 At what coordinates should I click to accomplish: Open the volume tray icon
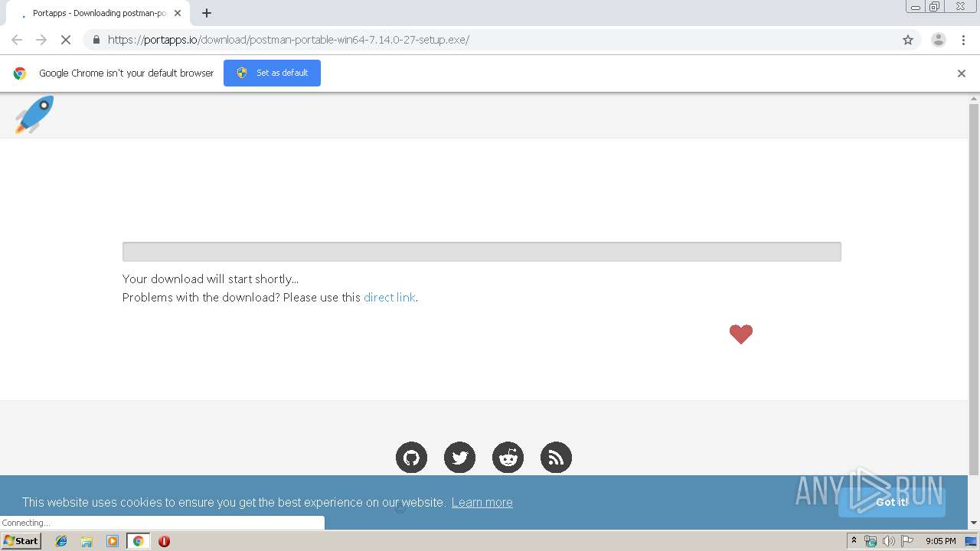[888, 541]
